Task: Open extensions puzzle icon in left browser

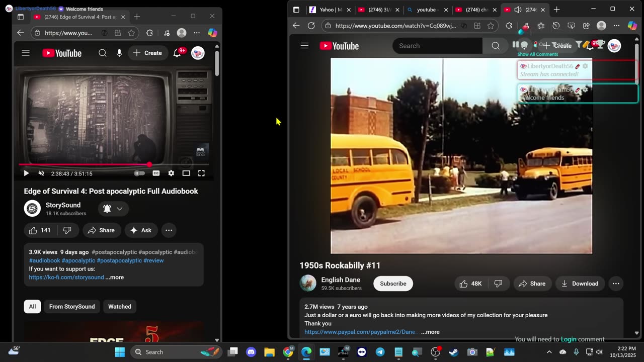Action: click(149, 33)
